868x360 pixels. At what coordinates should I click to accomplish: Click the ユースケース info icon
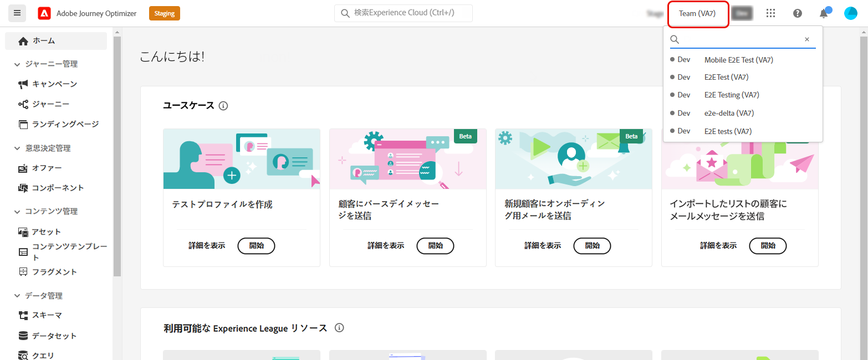pyautogui.click(x=223, y=106)
